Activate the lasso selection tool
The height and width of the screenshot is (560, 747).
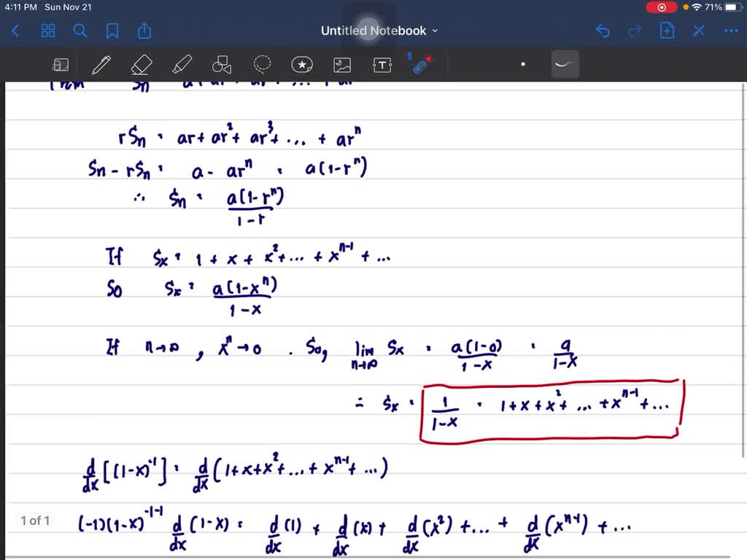(x=262, y=64)
